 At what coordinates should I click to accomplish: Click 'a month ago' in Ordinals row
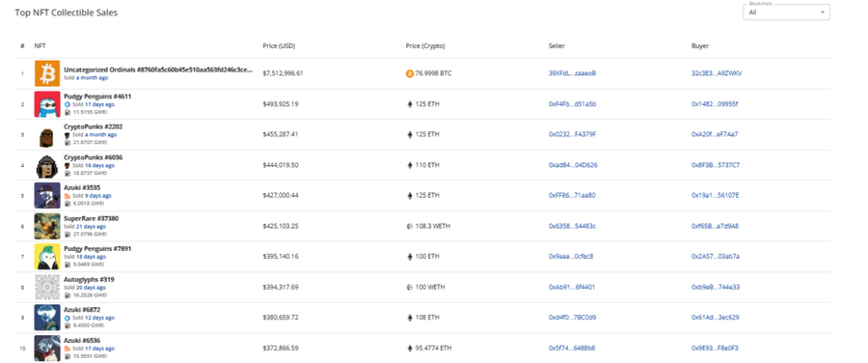pyautogui.click(x=92, y=78)
